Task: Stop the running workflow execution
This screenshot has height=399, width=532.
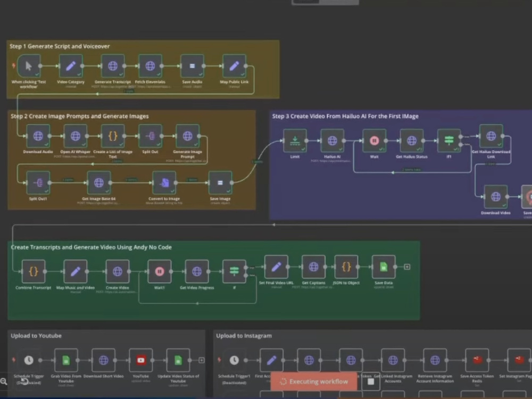Action: [x=371, y=381]
